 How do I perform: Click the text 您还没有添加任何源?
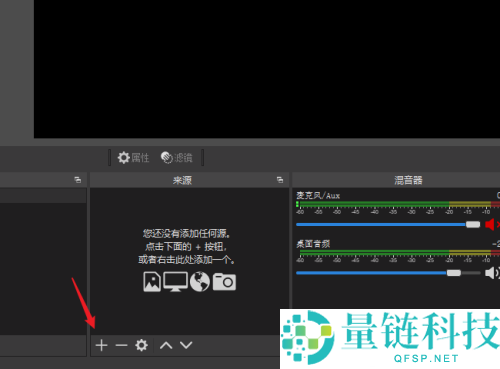pos(186,233)
